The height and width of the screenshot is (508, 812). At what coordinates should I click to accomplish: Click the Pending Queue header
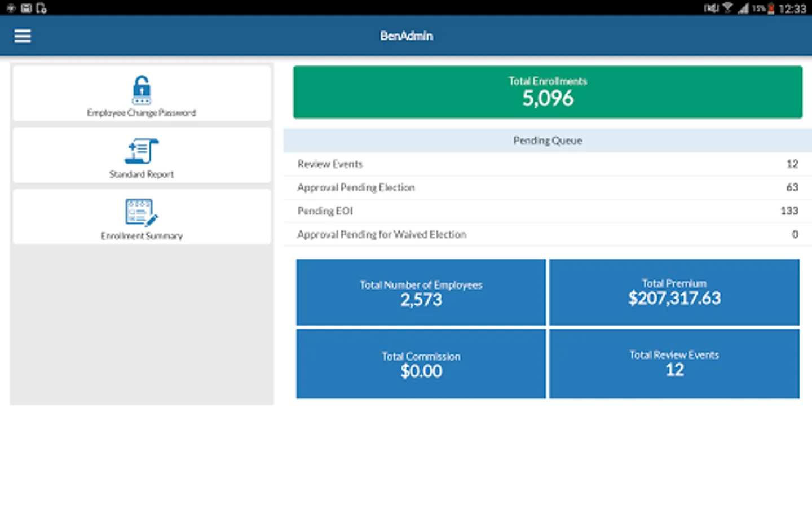(x=548, y=141)
